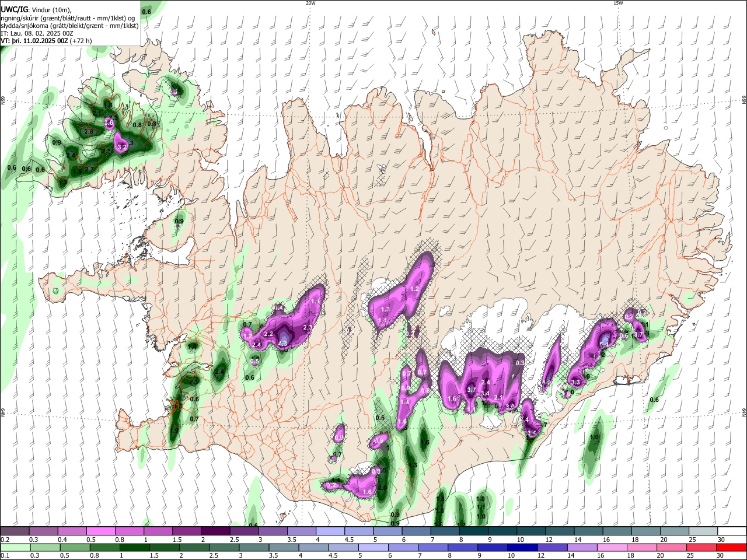This screenshot has width=747, height=560.
Task: Click the '15W' longitude label at the top
Action: point(618,3)
